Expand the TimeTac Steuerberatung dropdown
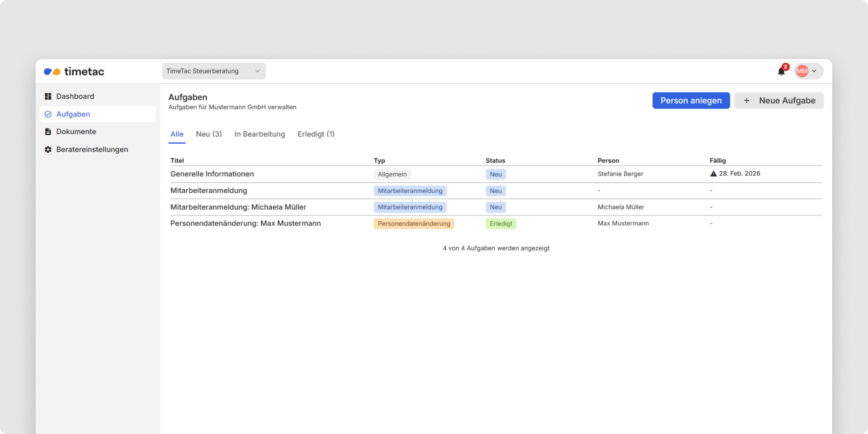 [214, 71]
